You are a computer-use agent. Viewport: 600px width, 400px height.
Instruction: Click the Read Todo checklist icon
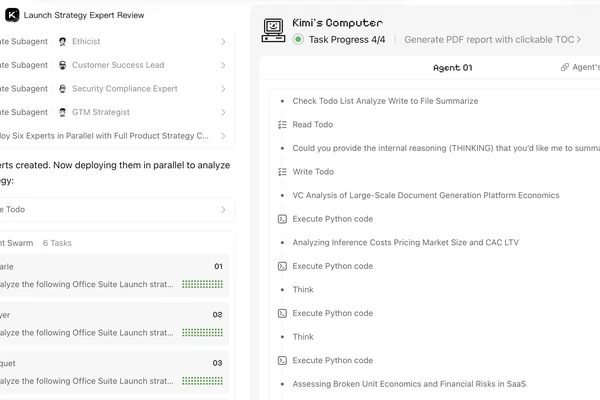pyautogui.click(x=282, y=125)
